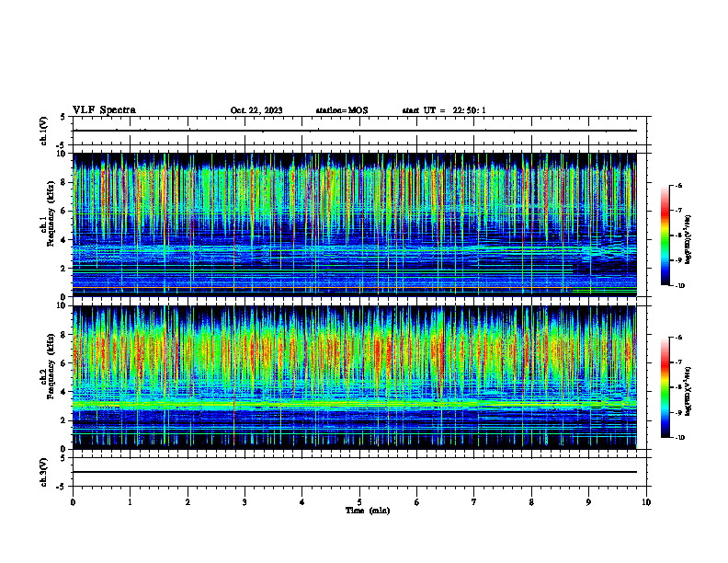Click the "ch.1(V)" axis label

tap(43, 131)
